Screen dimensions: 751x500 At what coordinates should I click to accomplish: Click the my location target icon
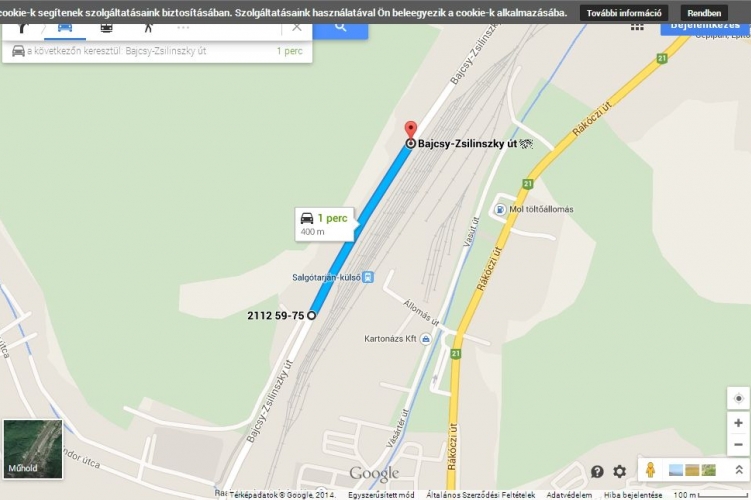pyautogui.click(x=738, y=398)
